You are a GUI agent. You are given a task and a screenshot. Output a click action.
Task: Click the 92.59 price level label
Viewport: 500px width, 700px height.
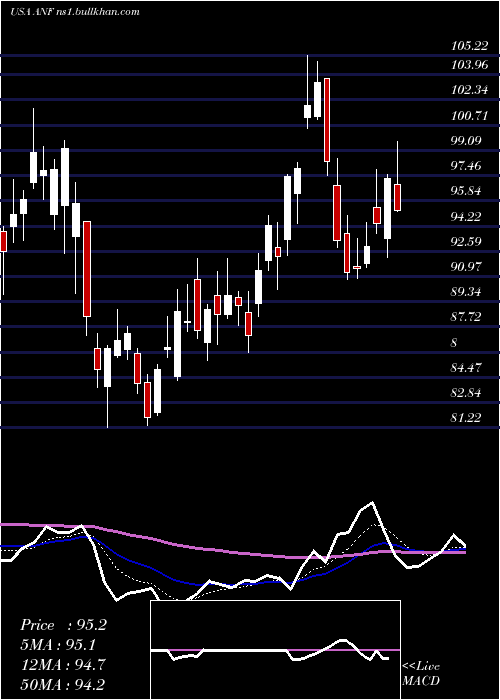point(467,242)
